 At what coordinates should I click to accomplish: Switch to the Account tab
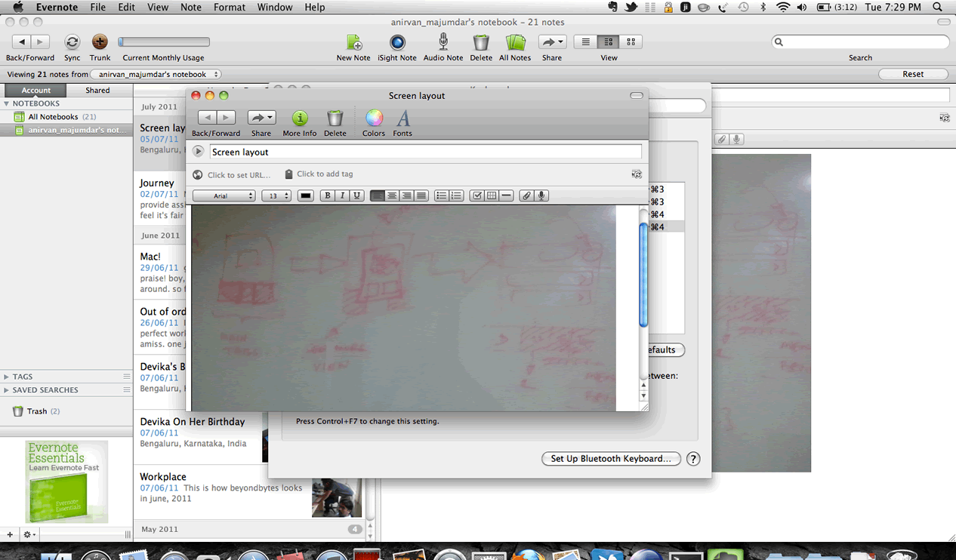(x=35, y=91)
